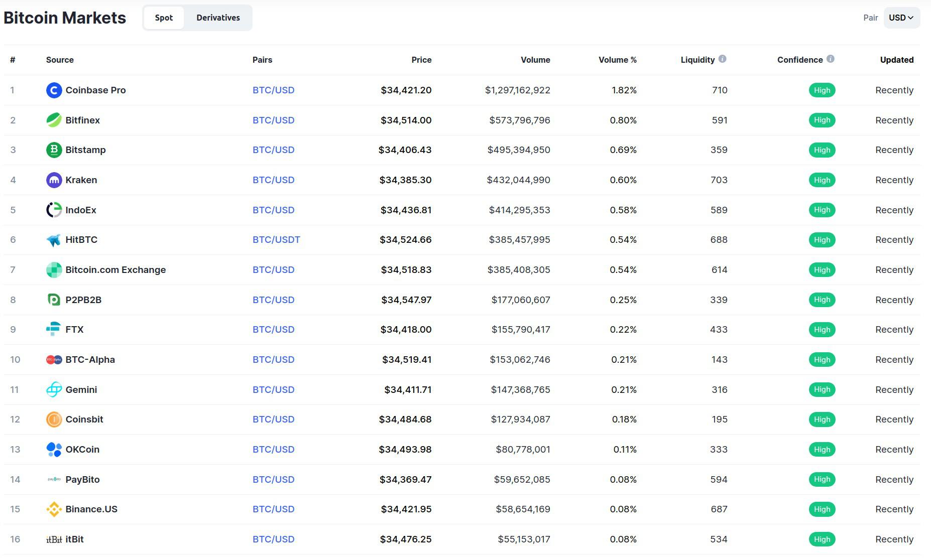
Task: Open the Confidence info tooltip icon
Action: coord(832,59)
